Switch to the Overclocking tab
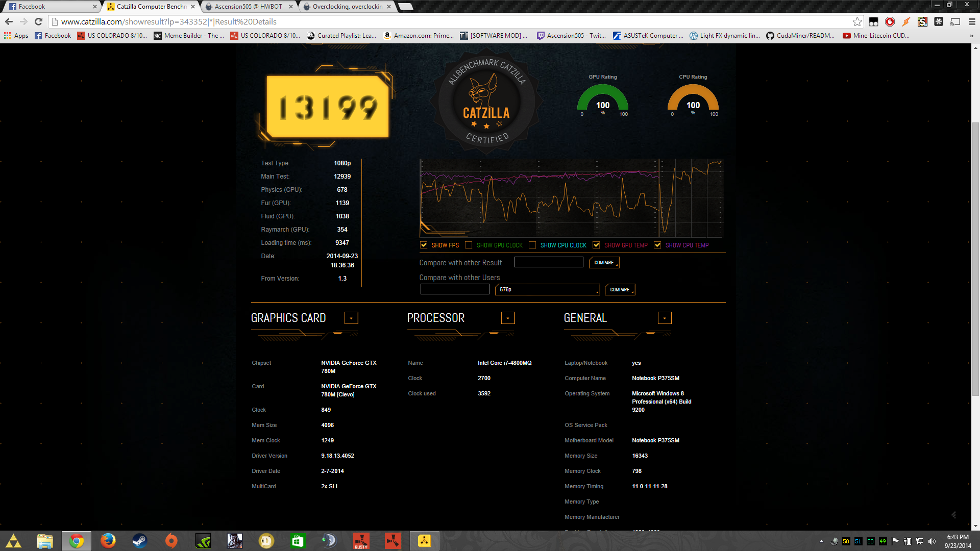Viewport: 980px width, 551px height. [347, 7]
